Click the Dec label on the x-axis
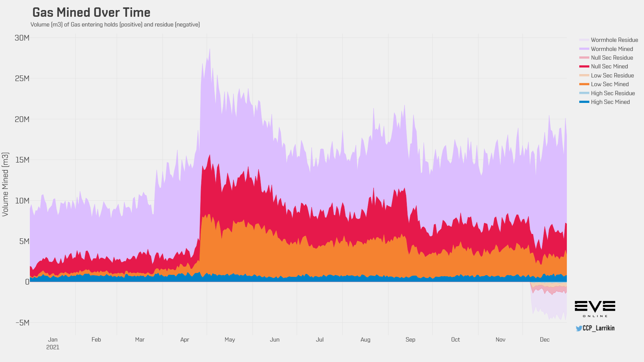 [545, 340]
